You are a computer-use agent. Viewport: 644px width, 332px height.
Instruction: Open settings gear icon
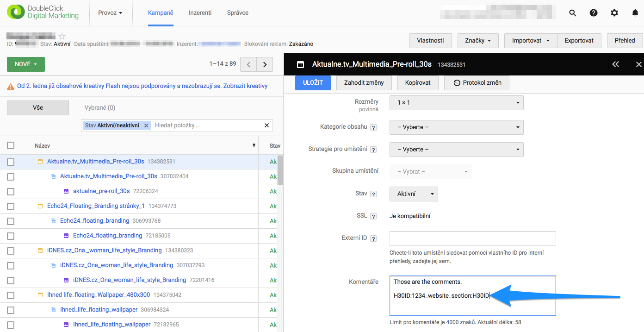tap(614, 13)
